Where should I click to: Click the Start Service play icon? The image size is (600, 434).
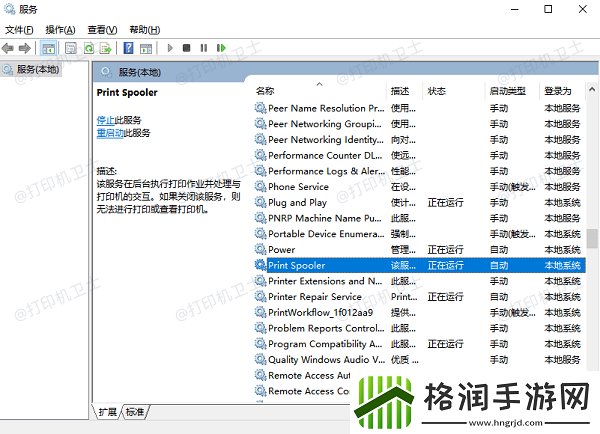click(x=169, y=47)
